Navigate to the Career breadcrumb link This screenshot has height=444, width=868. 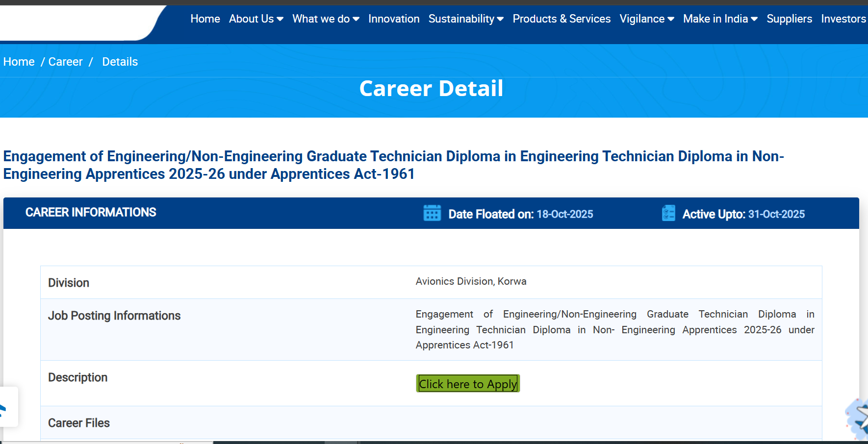65,62
